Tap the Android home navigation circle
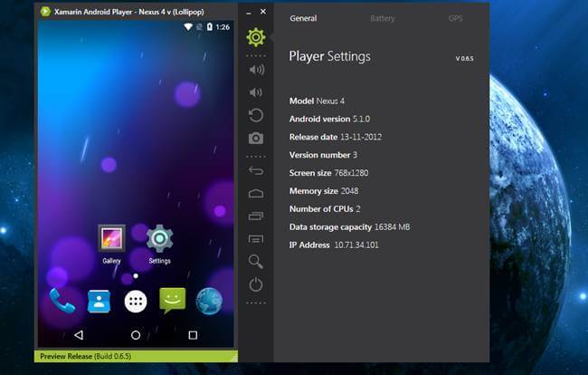Viewport: 588px width, 375px height. pos(136,335)
